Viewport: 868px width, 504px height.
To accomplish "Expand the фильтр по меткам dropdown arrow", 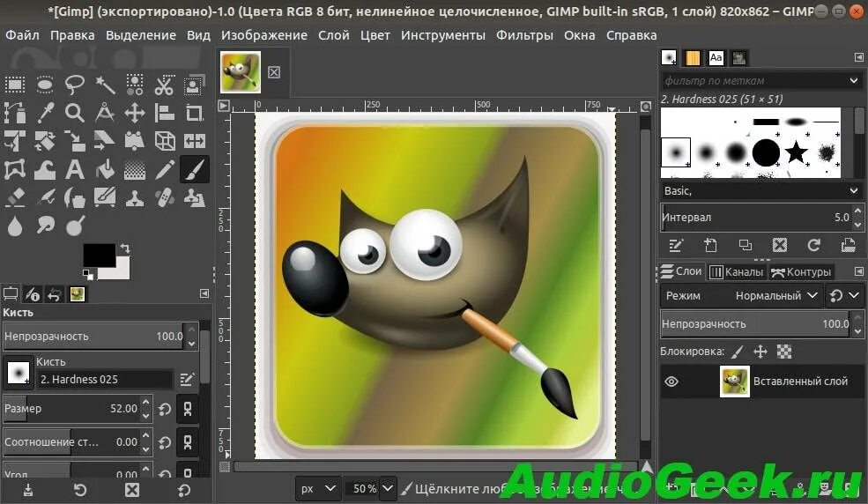I will tap(854, 81).
